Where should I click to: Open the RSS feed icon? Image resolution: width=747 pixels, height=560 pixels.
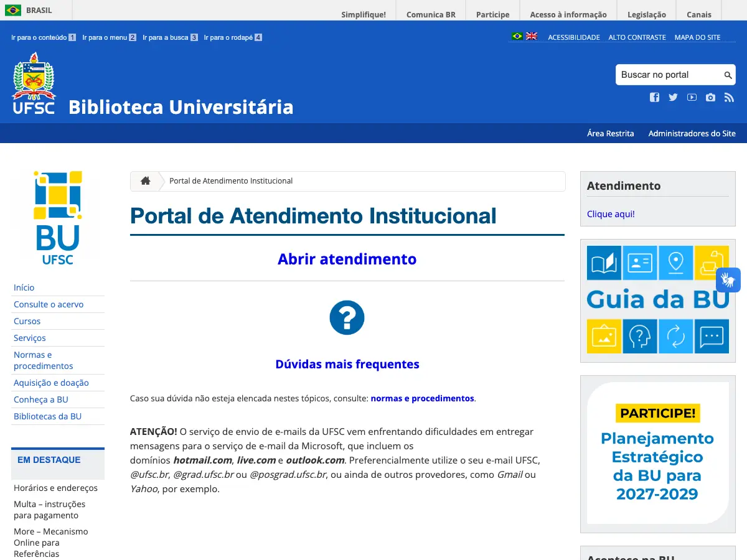(729, 97)
